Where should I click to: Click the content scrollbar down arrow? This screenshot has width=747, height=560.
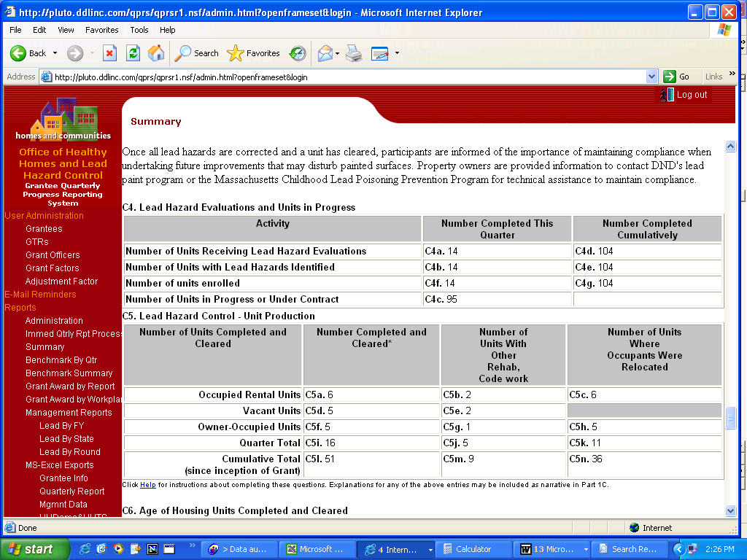(x=730, y=511)
